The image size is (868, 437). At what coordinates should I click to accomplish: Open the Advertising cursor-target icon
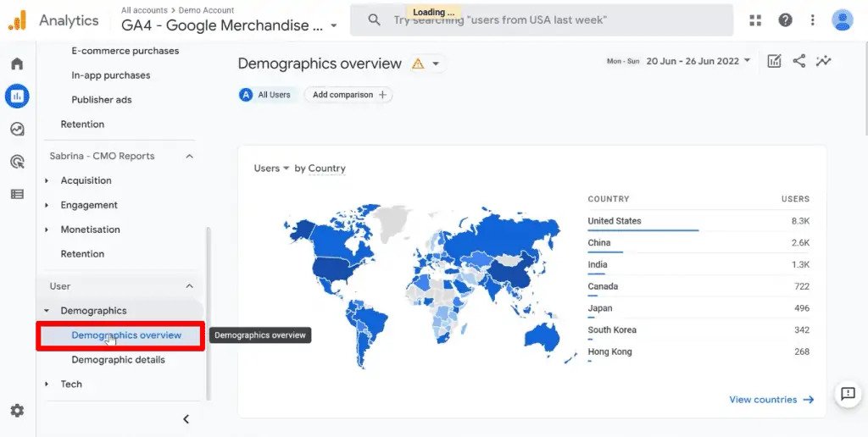17,162
